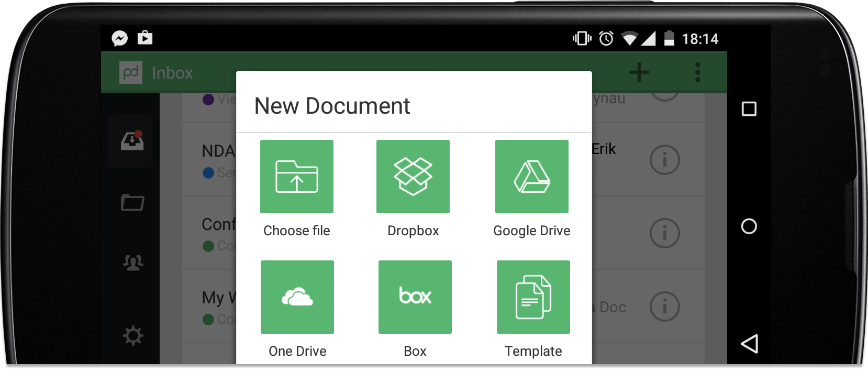Pick One Drive cloud icon
The width and height of the screenshot is (868, 383).
(x=297, y=297)
